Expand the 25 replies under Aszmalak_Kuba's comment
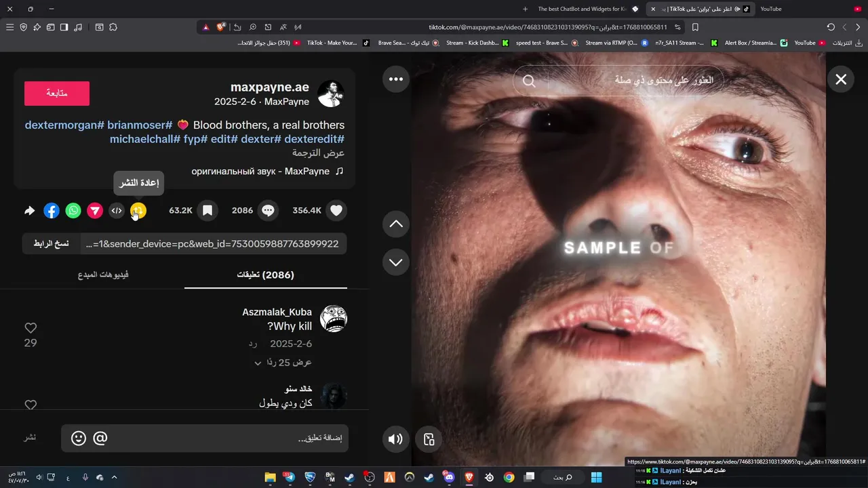The width and height of the screenshot is (868, 488). tap(283, 363)
